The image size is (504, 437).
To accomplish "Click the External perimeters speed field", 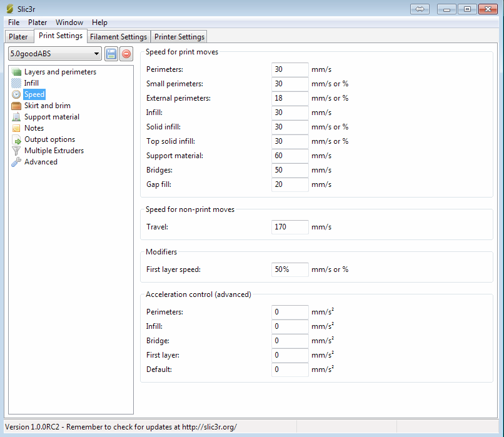I will coord(290,98).
